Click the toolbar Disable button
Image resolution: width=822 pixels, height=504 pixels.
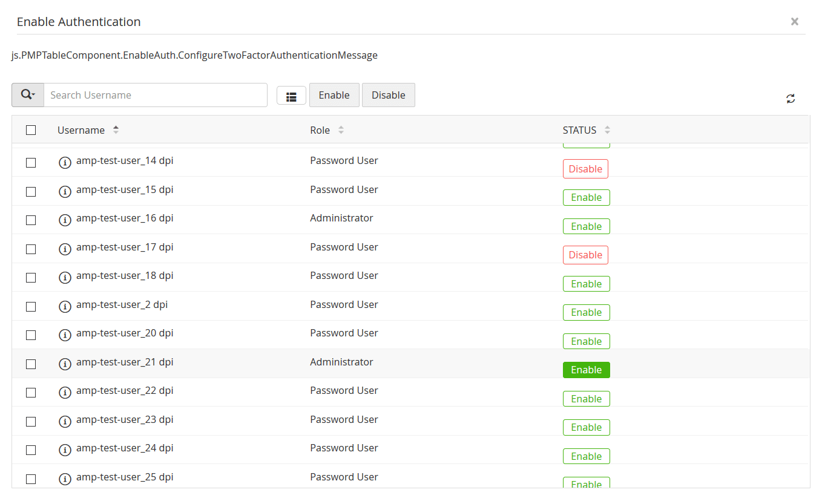coord(388,95)
